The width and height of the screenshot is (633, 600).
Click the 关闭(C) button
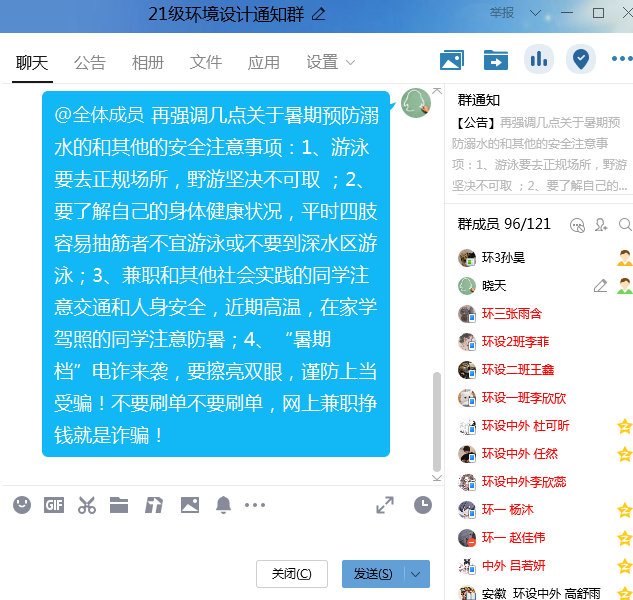(292, 574)
